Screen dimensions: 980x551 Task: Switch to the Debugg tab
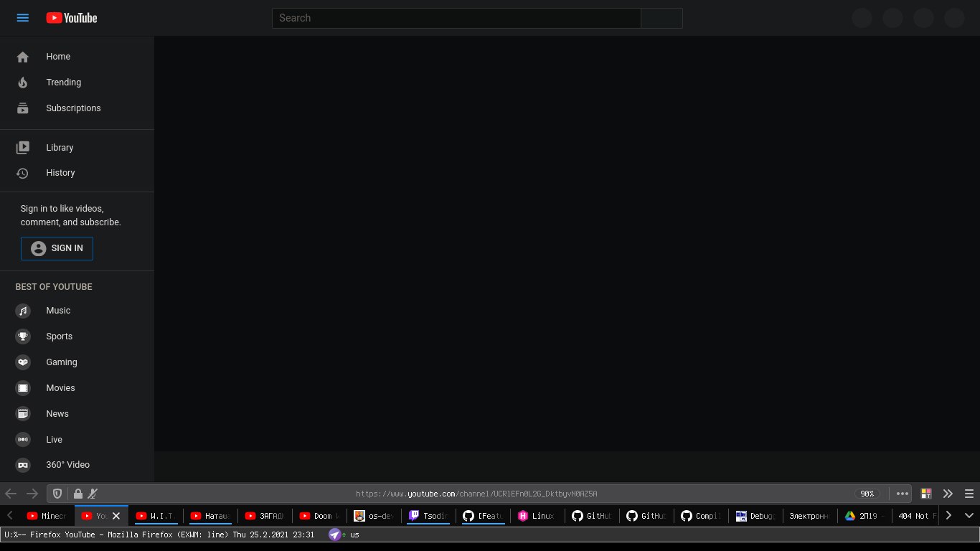point(755,516)
